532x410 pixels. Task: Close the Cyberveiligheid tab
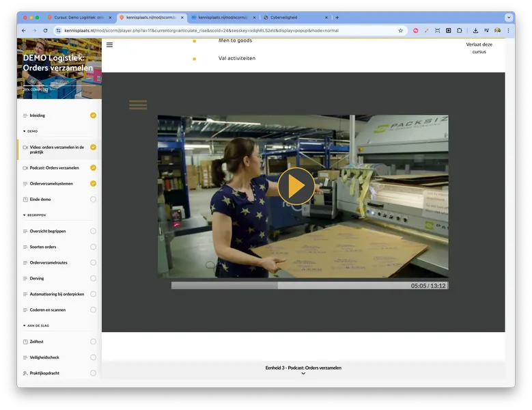tap(326, 17)
